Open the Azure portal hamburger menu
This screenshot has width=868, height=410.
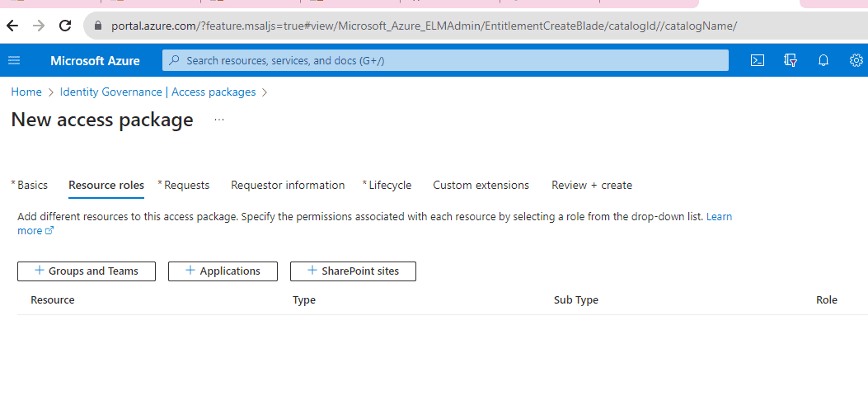[x=14, y=60]
